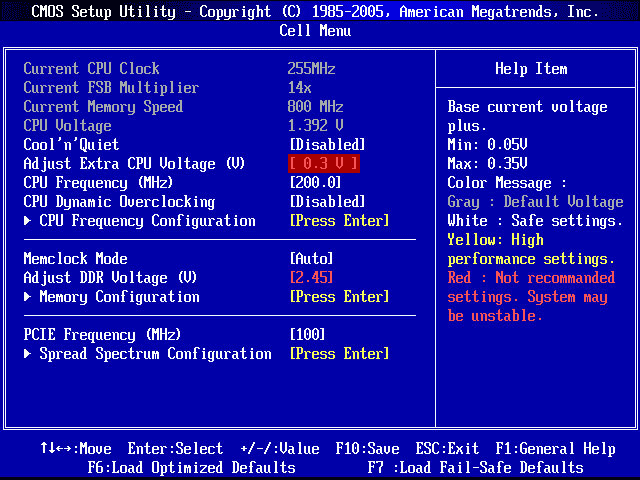Screen dimensions: 640x480
Task: Click the PCIE Frequency (MHz) label
Action: coord(102,335)
